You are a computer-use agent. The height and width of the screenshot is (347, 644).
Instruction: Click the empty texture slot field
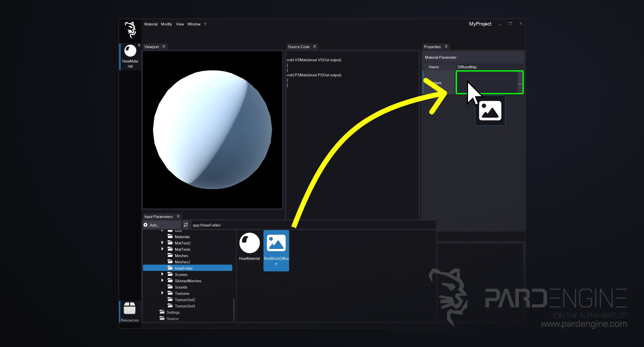487,82
